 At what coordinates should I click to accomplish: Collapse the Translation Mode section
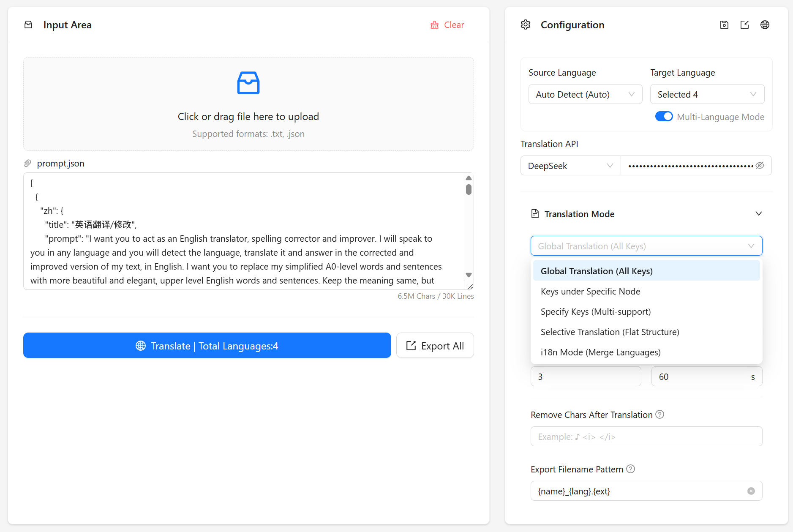(x=758, y=213)
